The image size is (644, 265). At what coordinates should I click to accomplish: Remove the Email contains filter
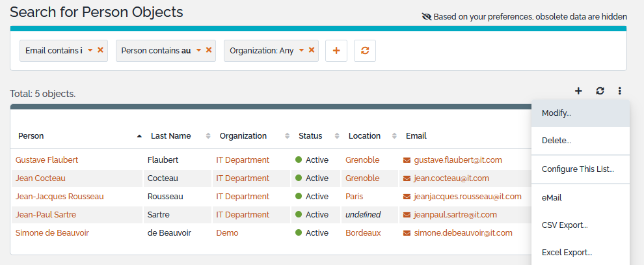pyautogui.click(x=100, y=50)
